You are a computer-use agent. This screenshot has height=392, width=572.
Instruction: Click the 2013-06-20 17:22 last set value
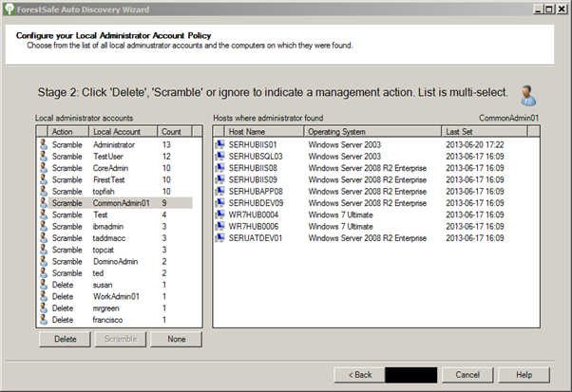[474, 144]
